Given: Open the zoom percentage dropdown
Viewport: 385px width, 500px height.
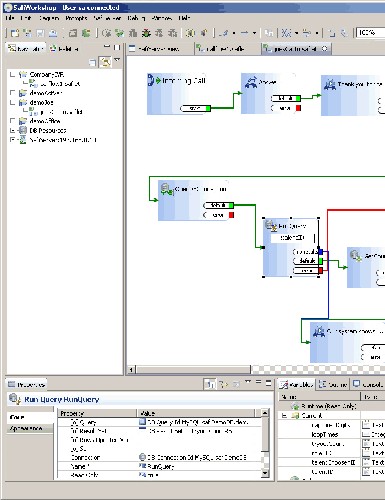Looking at the screenshot, I should coord(370,32).
